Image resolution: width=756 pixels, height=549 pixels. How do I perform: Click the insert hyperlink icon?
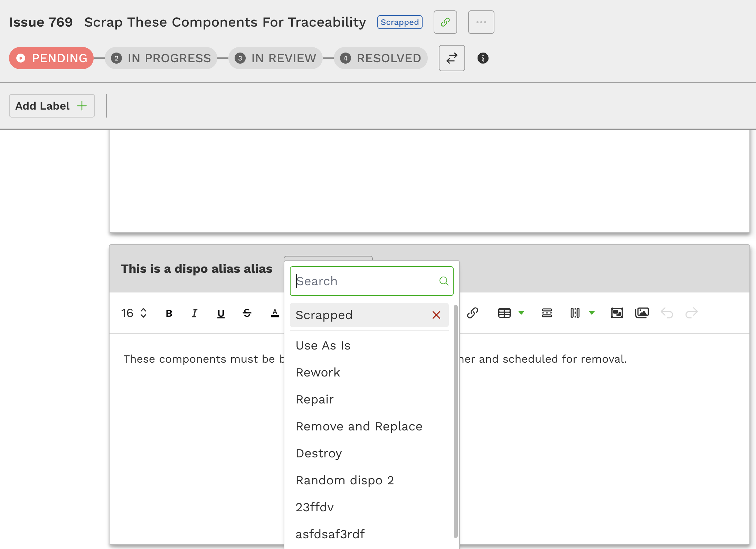tap(472, 313)
